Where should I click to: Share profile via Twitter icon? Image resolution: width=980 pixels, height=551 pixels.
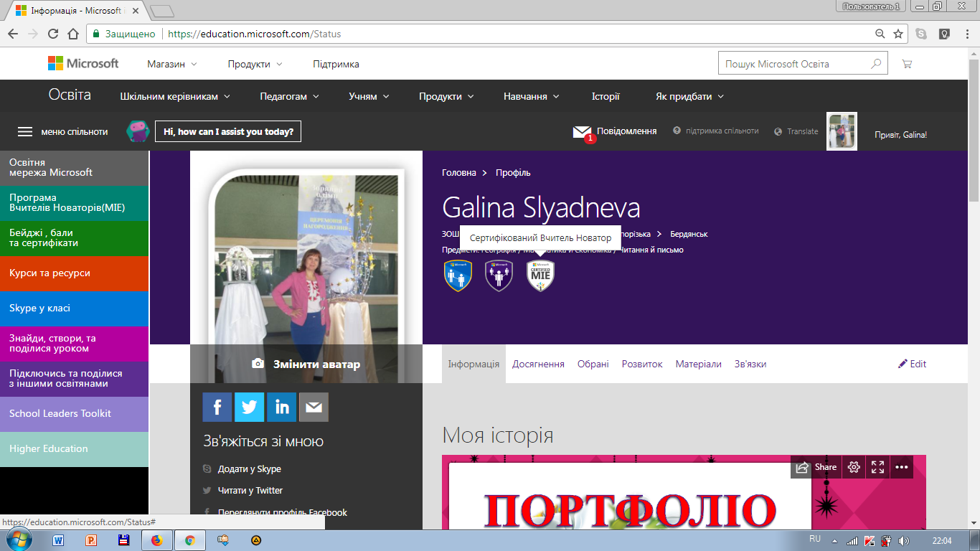click(x=249, y=407)
